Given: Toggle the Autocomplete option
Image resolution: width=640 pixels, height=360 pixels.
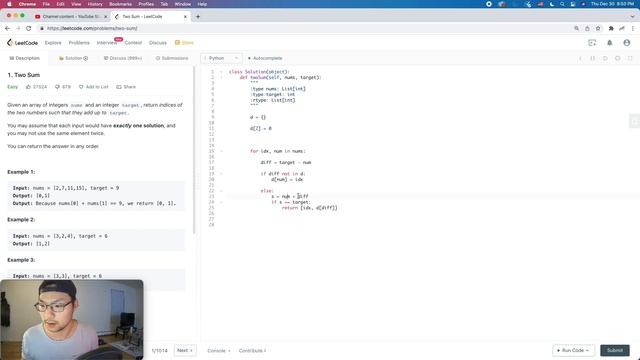Looking at the screenshot, I should tap(265, 58).
